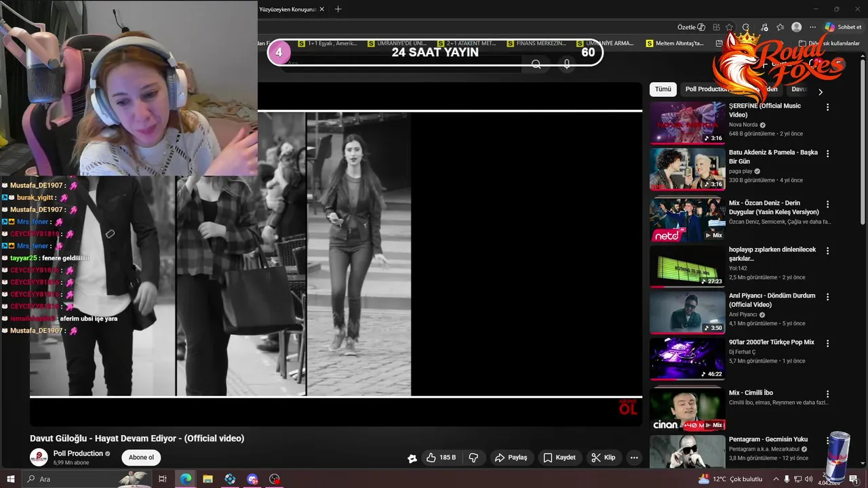
Task: Click the Abone OL watermark in video
Action: [628, 407]
